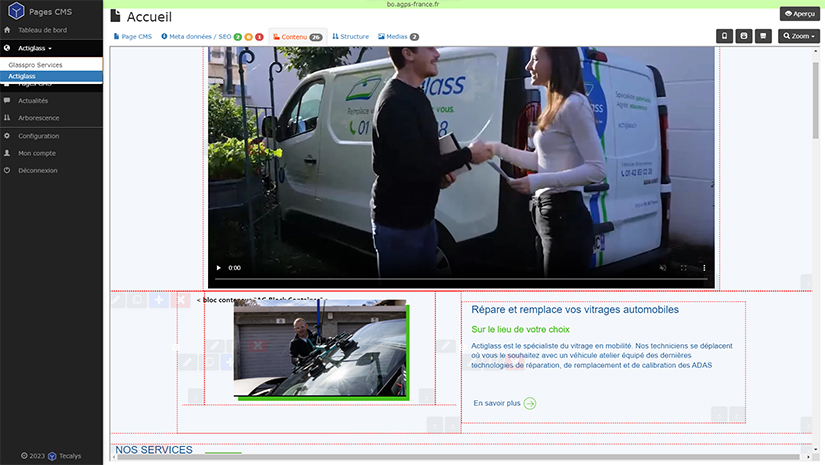This screenshot has height=465, width=825.
Task: Click the speech bubble icon beside Actualités
Action: tap(7, 100)
